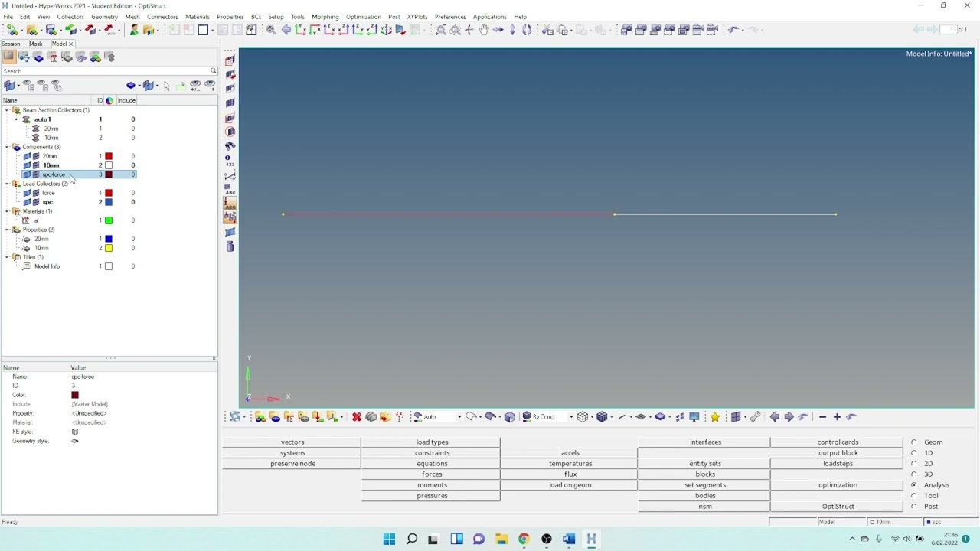Click the yellow color swatch of 10mm property
Screen dimensions: 980x551
[x=109, y=248]
